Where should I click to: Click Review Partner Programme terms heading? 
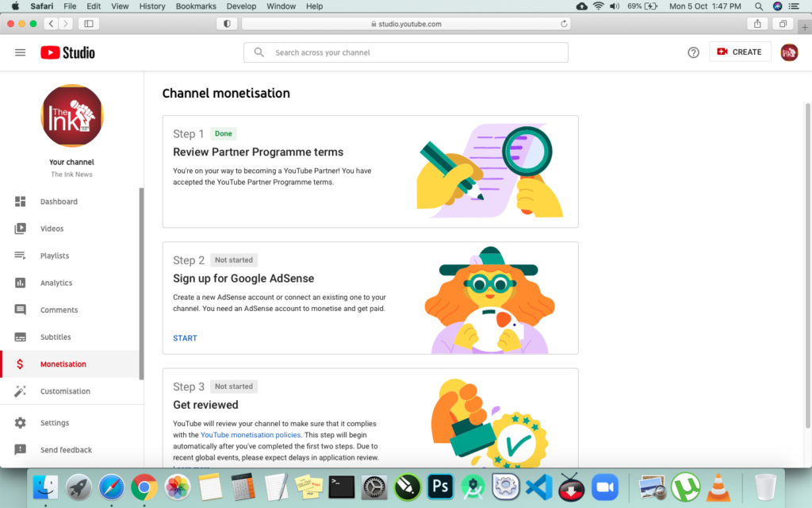click(x=258, y=152)
